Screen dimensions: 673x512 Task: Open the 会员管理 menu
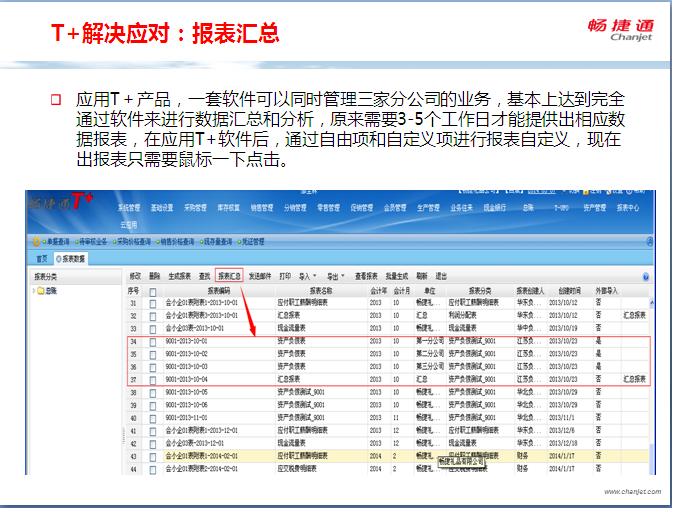point(395,208)
